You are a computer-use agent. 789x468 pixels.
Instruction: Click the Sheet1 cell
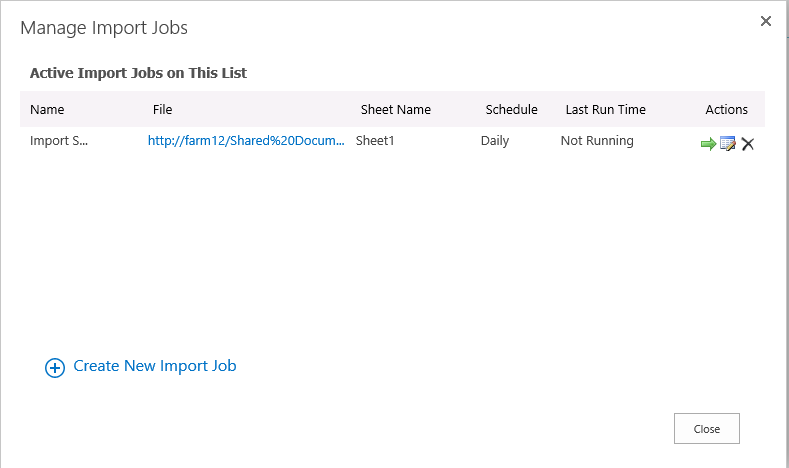click(x=375, y=140)
